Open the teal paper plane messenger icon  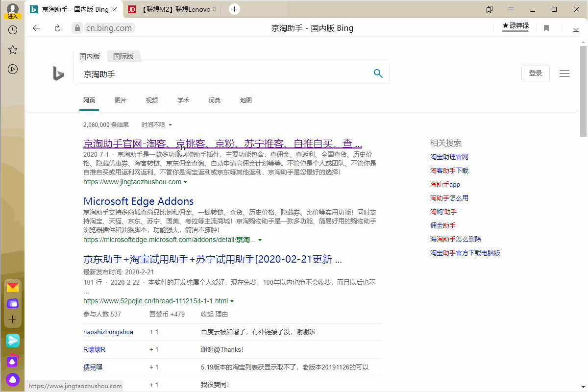coord(13,340)
